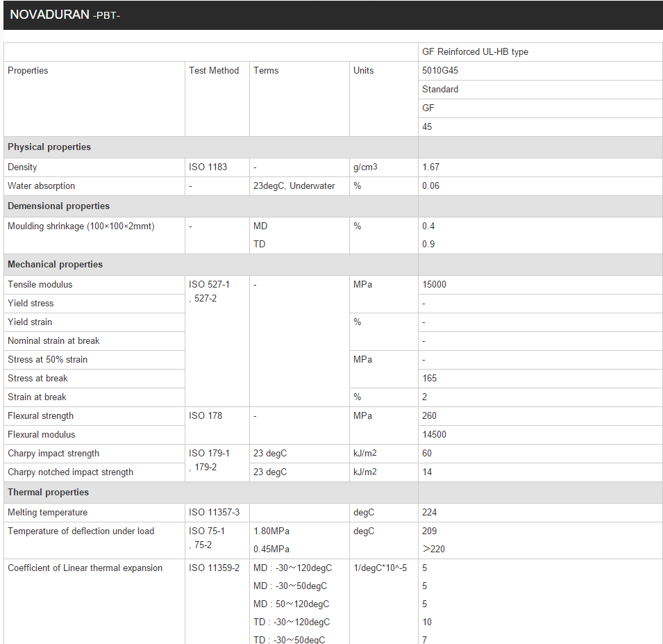The image size is (663, 644).
Task: Select the shrinkage value '0.4'
Action: (428, 226)
